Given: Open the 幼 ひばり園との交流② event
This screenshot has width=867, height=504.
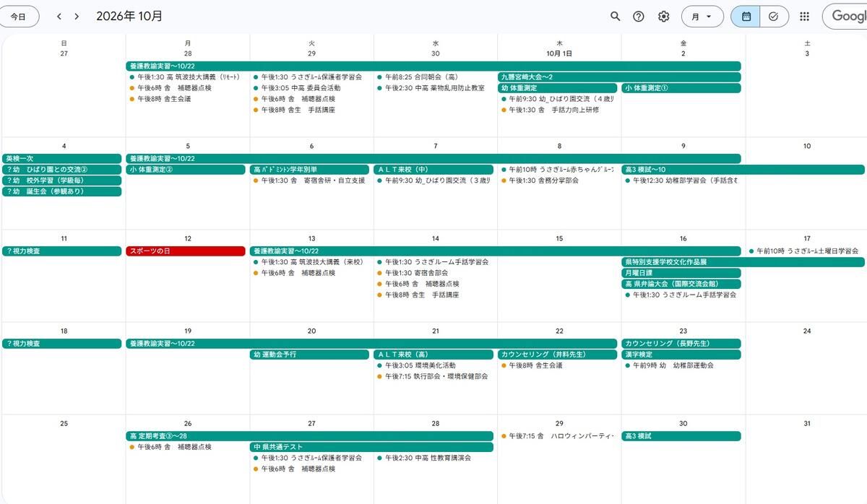Looking at the screenshot, I should 61,170.
